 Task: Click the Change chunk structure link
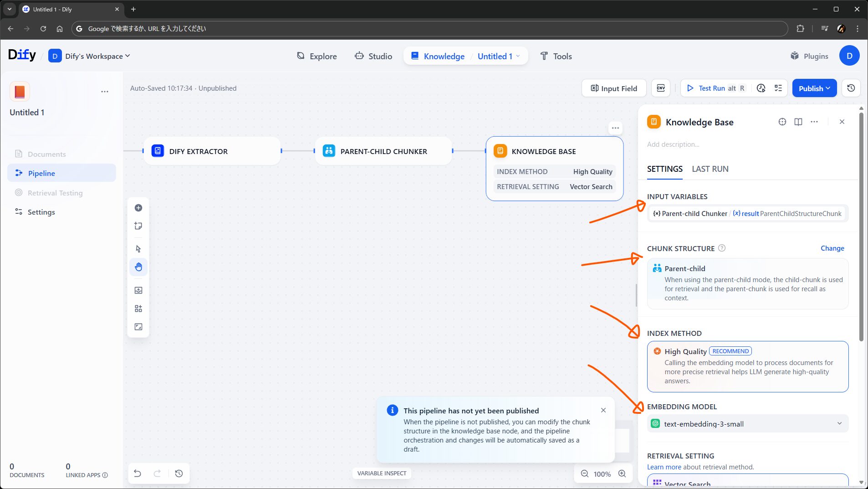tap(832, 248)
